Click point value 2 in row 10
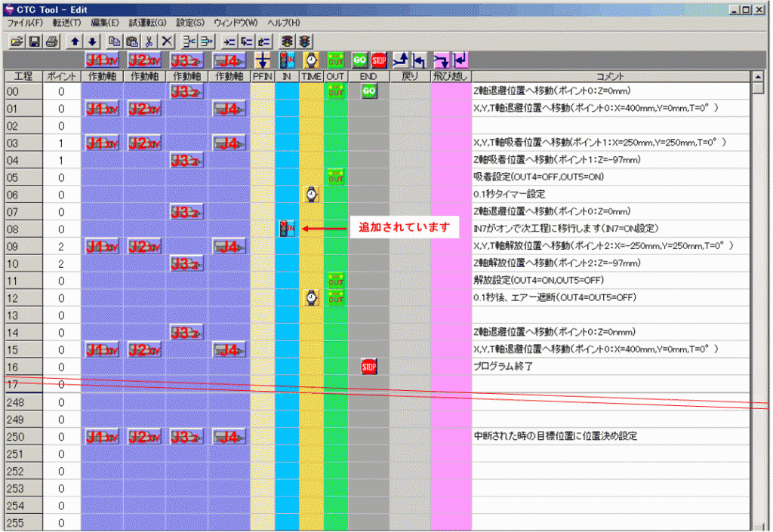Screen dimensions: 773x532 [61, 263]
